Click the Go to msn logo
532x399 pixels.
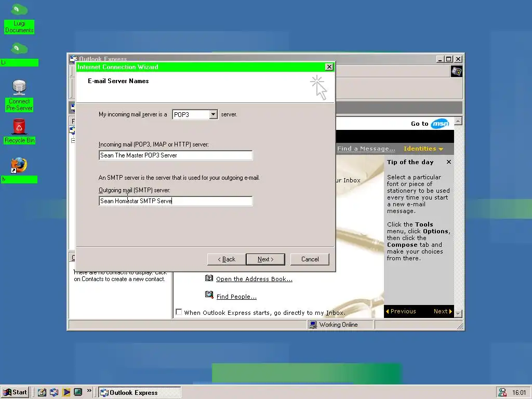click(440, 124)
